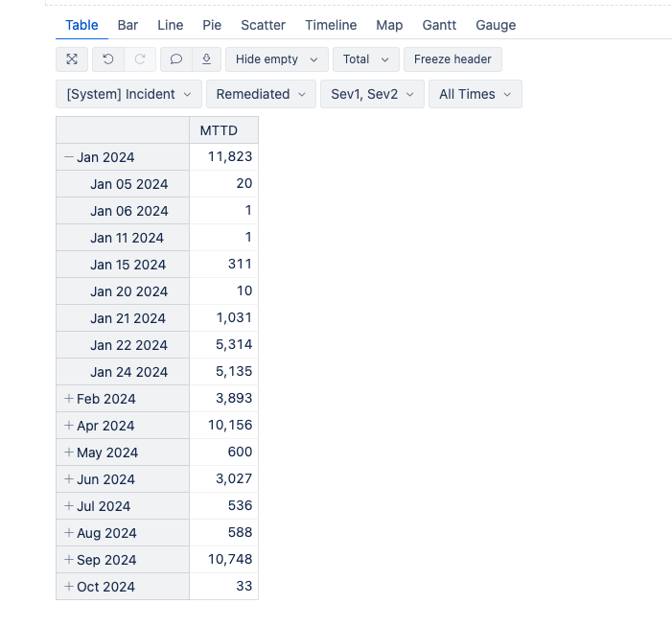The height and width of the screenshot is (627, 672).
Task: Open the Sev1, Sev2 filter dropdown
Action: pos(372,94)
